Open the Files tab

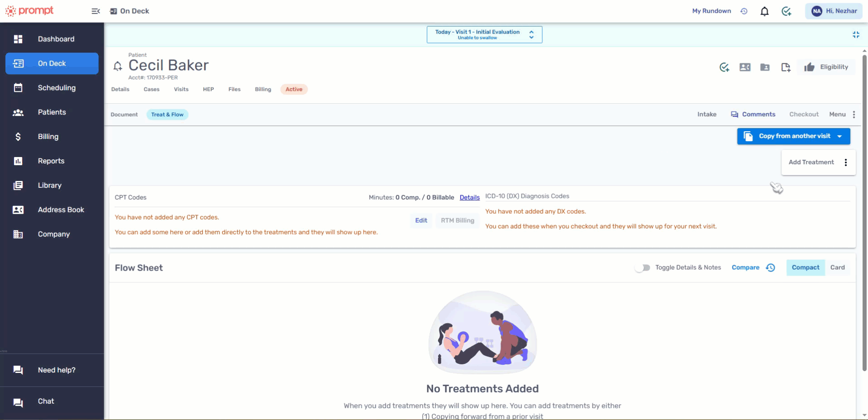pyautogui.click(x=235, y=89)
